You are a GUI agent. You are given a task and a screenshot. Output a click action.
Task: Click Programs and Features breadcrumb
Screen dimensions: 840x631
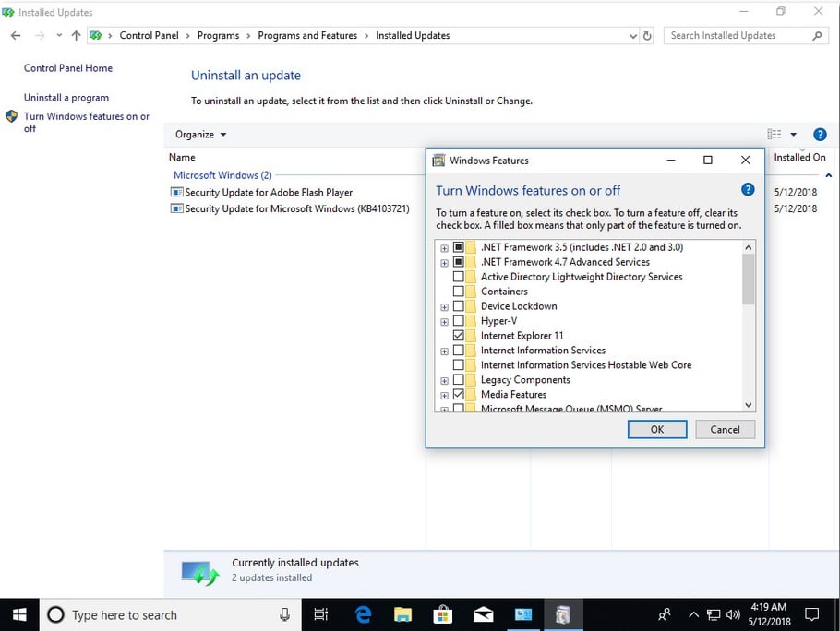point(307,35)
